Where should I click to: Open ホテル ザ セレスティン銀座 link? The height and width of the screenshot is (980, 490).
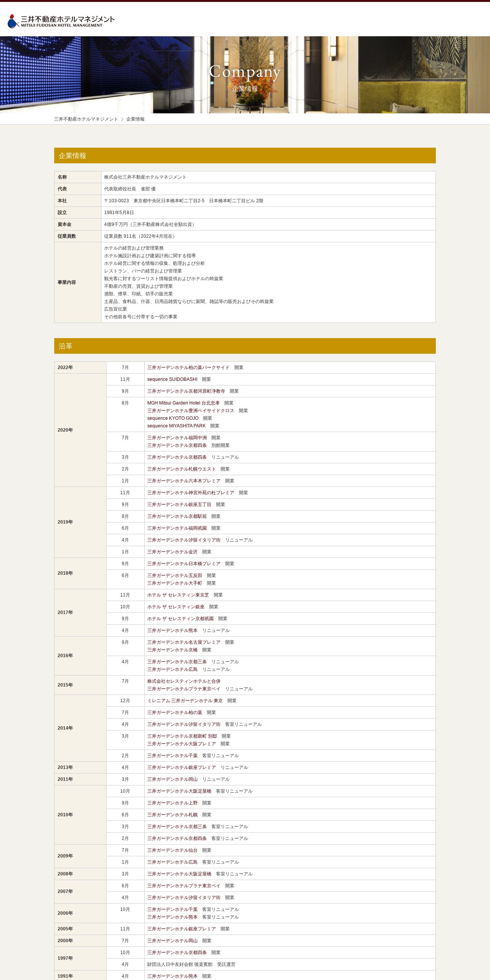tap(176, 607)
